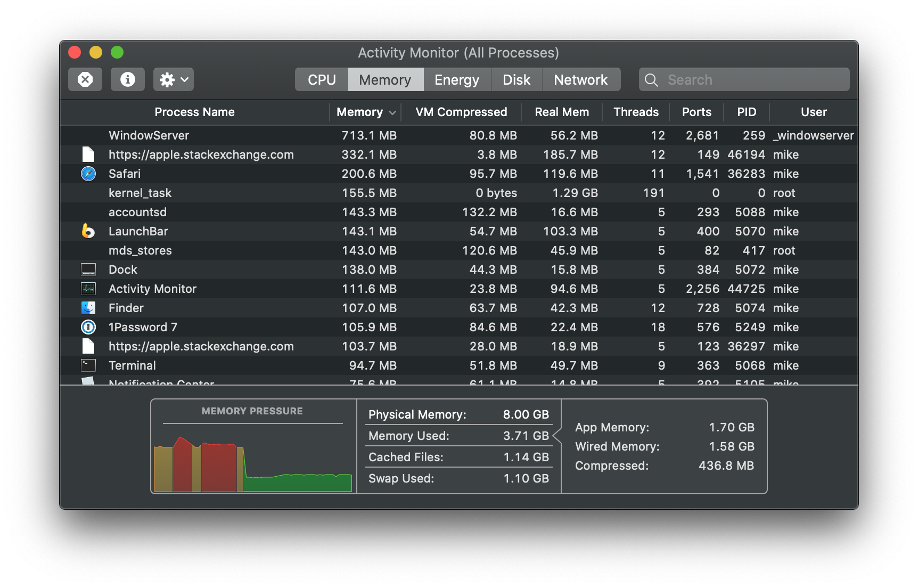Viewport: 918px width, 588px height.
Task: Click document icon of 332.1 MB stackexchange row
Action: (x=88, y=154)
